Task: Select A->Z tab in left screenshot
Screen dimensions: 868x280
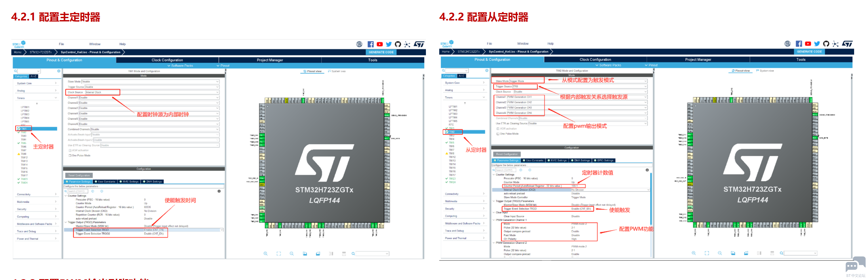Action: click(34, 77)
